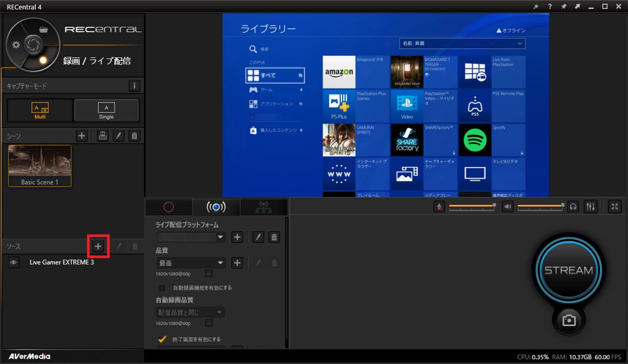Click the orange record/stream mode dot
628x364 pixels.
(43, 60)
